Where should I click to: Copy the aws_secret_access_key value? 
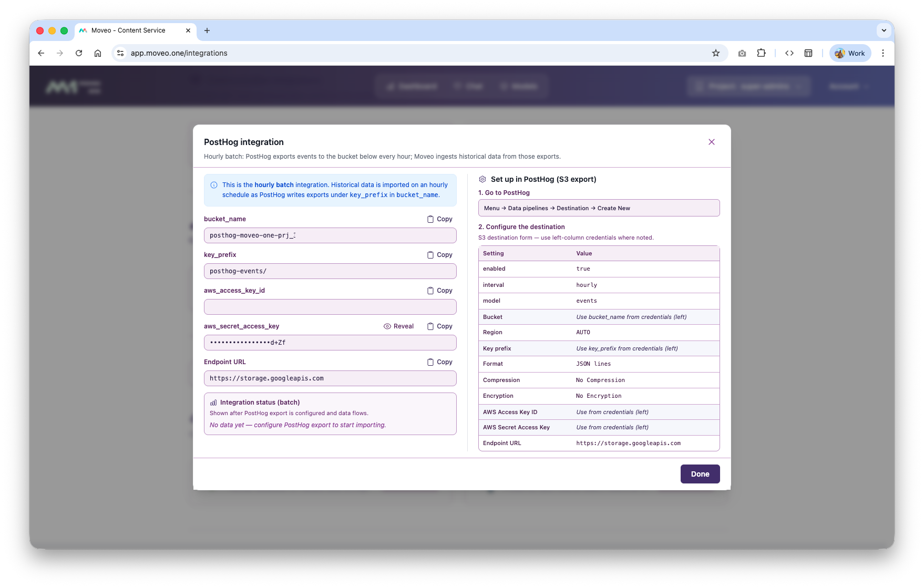click(440, 326)
